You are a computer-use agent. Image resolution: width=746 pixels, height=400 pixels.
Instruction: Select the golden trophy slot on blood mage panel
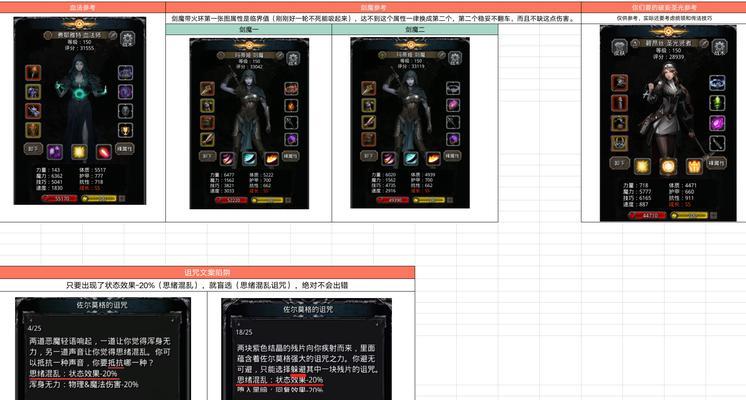click(125, 129)
